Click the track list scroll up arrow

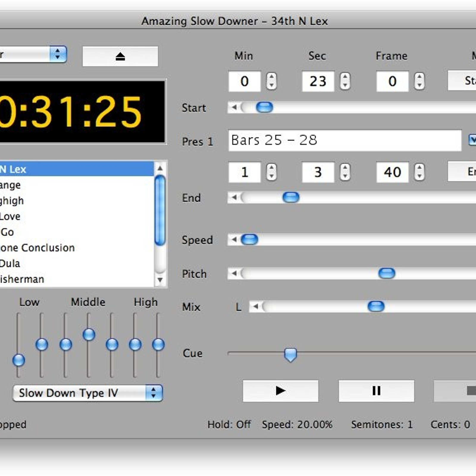160,168
